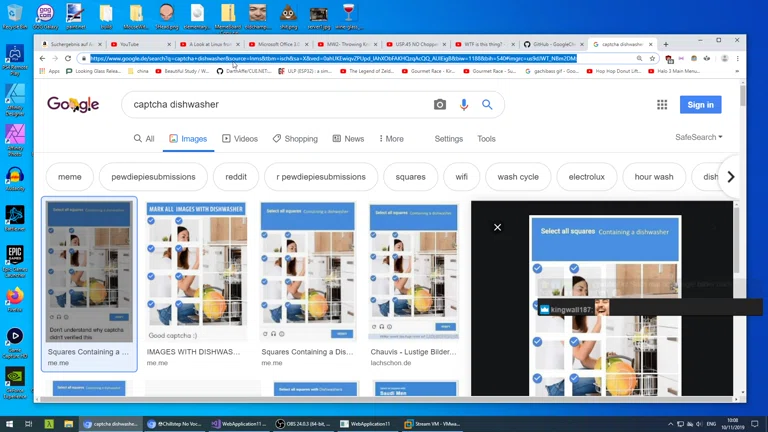
Task: Open the Windows Start menu
Action: (x=9, y=424)
